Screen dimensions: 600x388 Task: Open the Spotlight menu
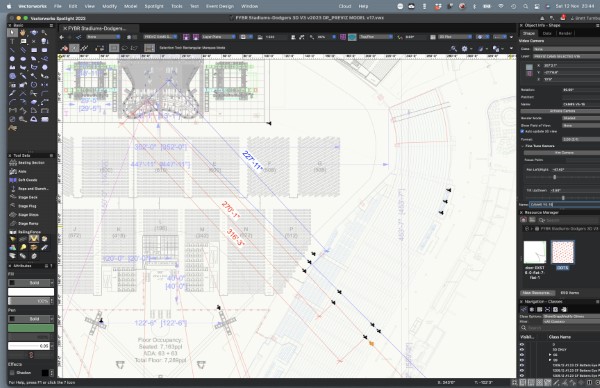click(154, 6)
